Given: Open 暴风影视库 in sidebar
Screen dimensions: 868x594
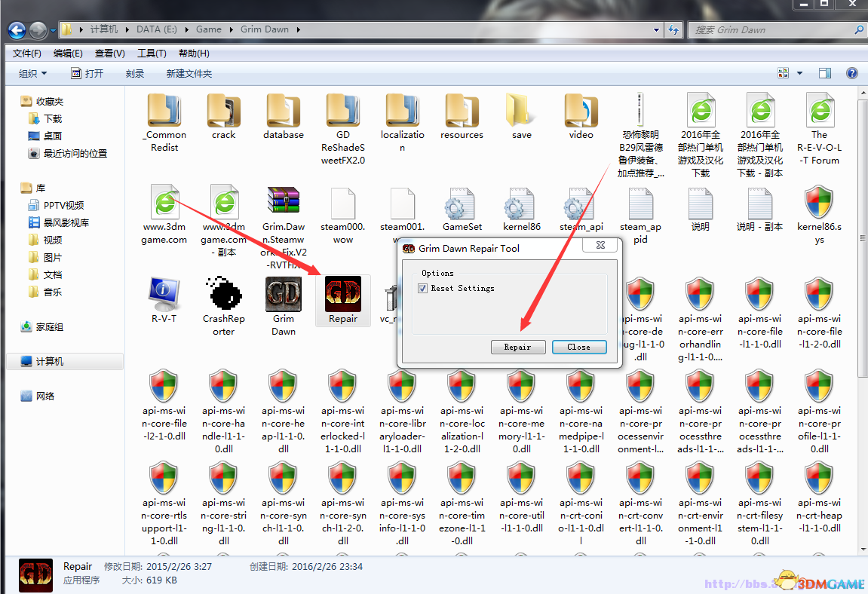Looking at the screenshot, I should [59, 222].
